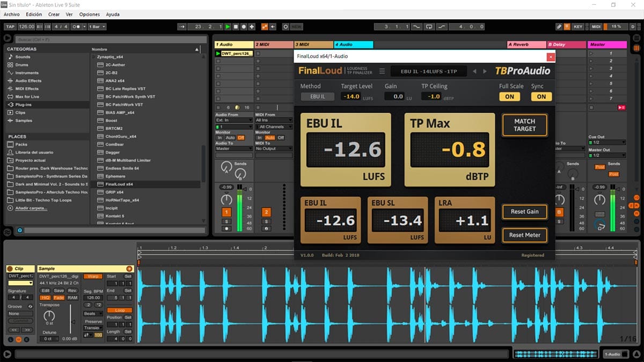This screenshot has height=362, width=644.
Task: Click the Session Record circle button
Action: 286,26
